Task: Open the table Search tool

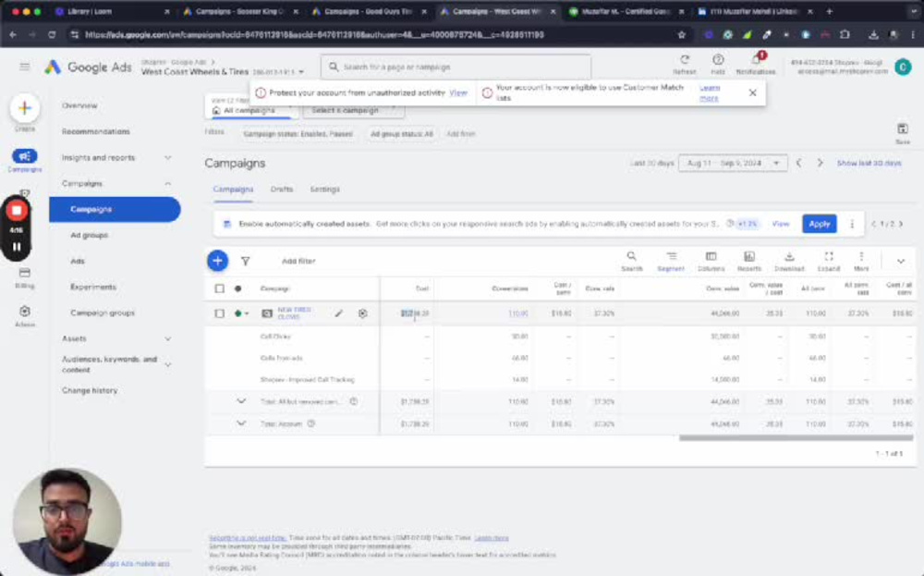Action: point(631,261)
